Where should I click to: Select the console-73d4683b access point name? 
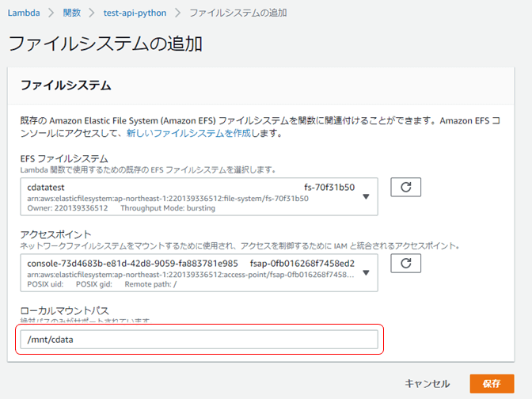[x=133, y=264]
